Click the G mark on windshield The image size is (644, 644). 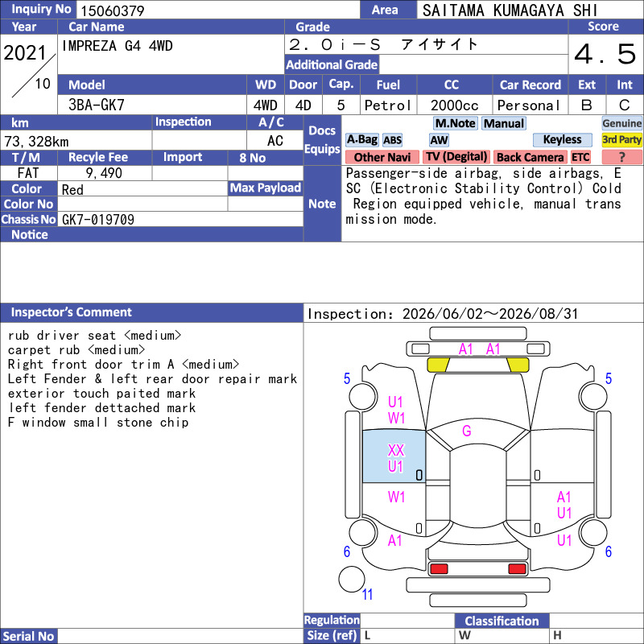[x=467, y=431]
